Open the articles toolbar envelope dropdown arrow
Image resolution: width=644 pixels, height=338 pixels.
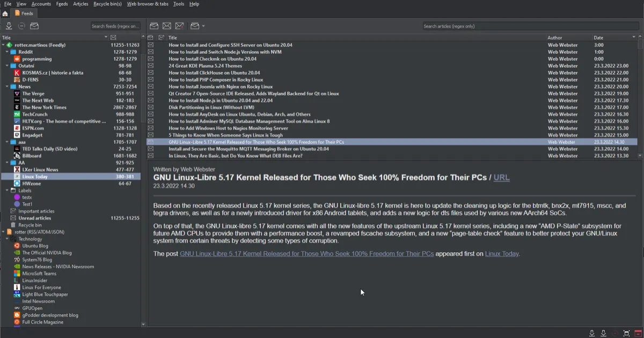(203, 26)
